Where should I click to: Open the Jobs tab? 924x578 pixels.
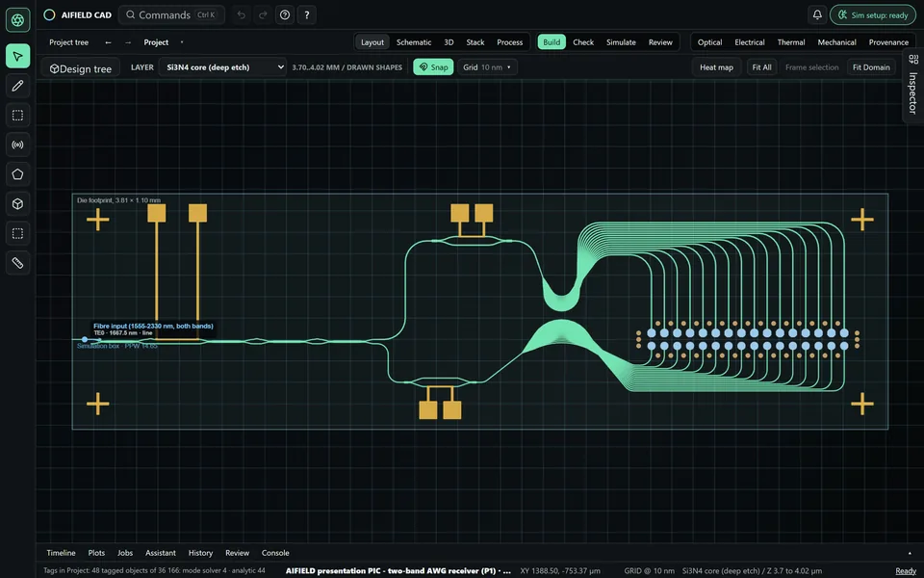tap(125, 553)
